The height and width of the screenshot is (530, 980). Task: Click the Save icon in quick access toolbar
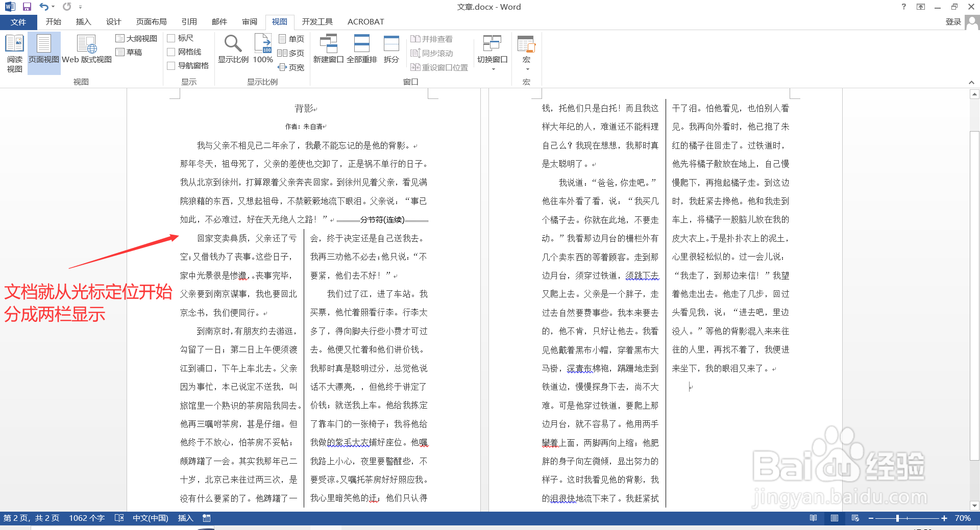click(27, 7)
